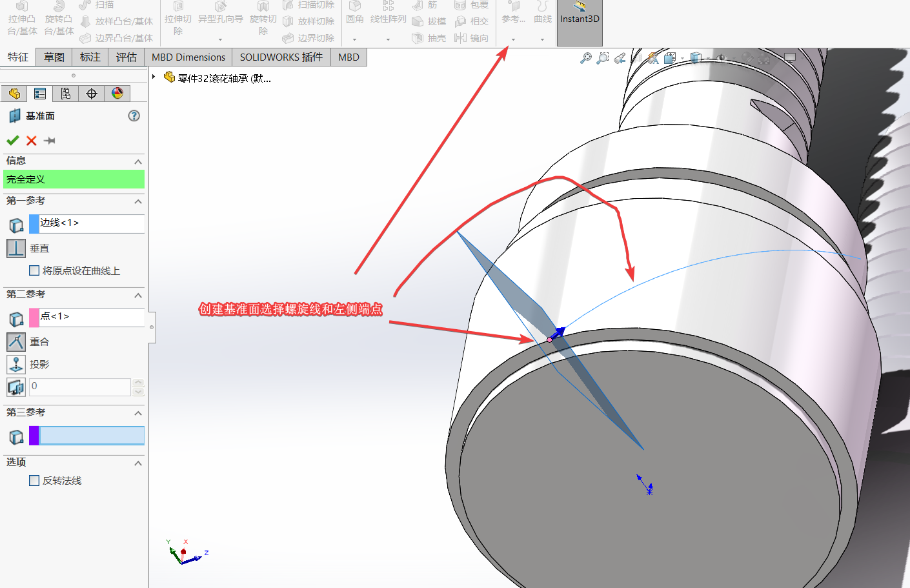The image size is (910, 588).
Task: Click Previous View icon
Action: coord(620,58)
